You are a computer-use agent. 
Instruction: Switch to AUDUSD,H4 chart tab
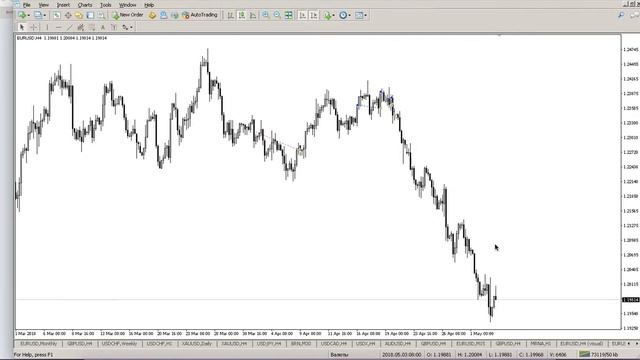[398, 344]
